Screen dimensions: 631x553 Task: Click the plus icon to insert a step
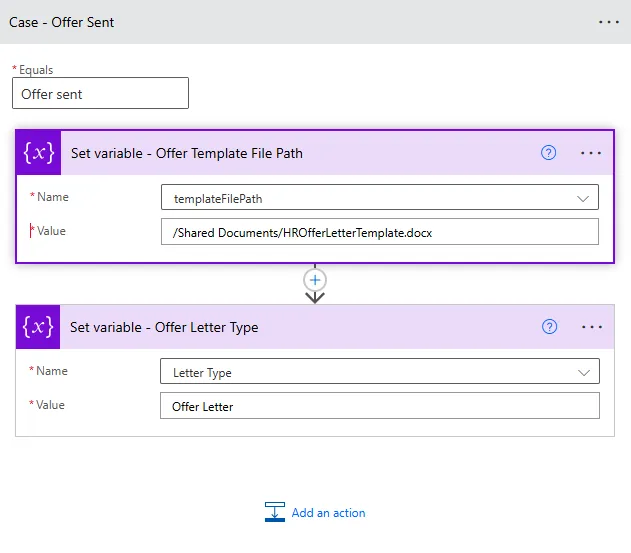(315, 280)
